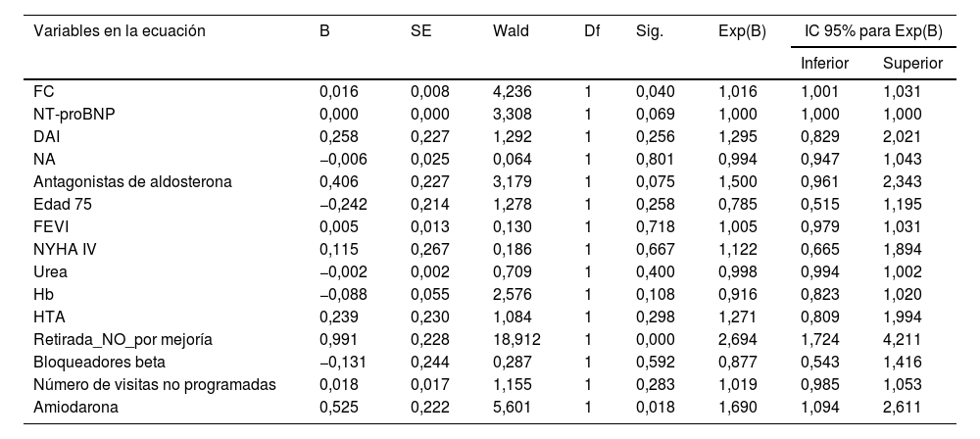Select the 'Bloqueadores beta' row label

pos(91,363)
